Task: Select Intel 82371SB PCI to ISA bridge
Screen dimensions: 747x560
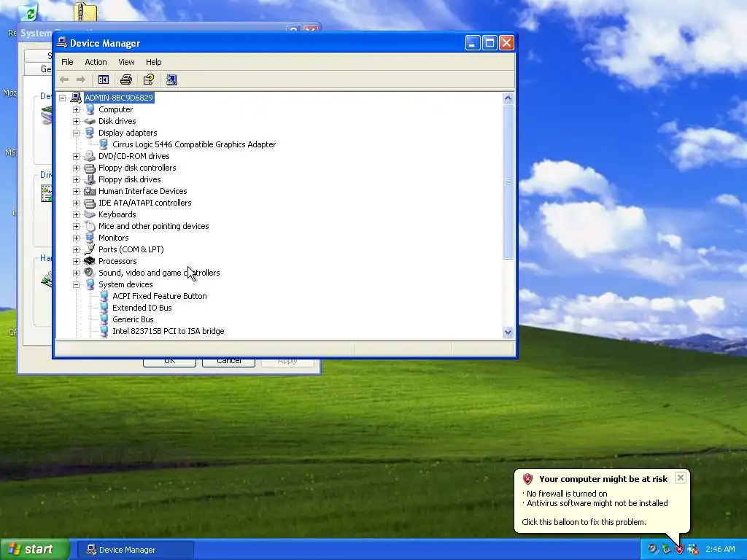Action: click(x=169, y=331)
